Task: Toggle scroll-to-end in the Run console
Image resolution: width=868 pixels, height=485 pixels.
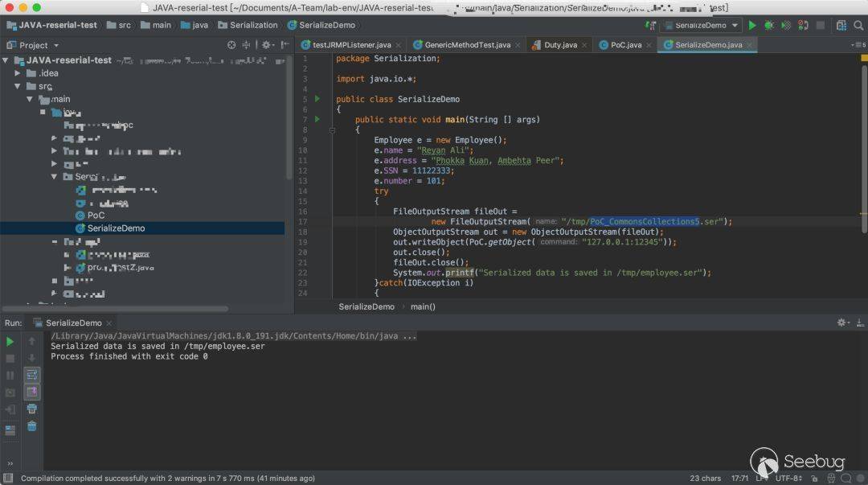Action: 32,392
